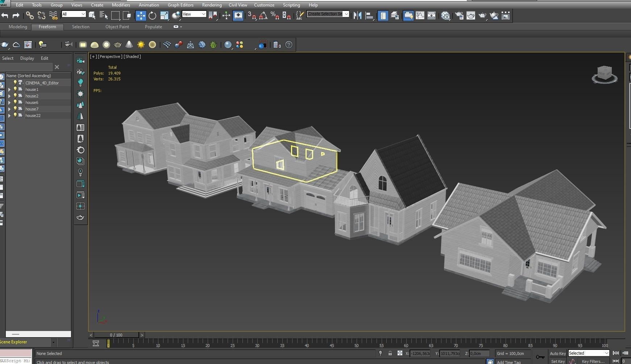Click the Render in Cloud teapot icon
The image size is (631, 364).
click(x=494, y=15)
